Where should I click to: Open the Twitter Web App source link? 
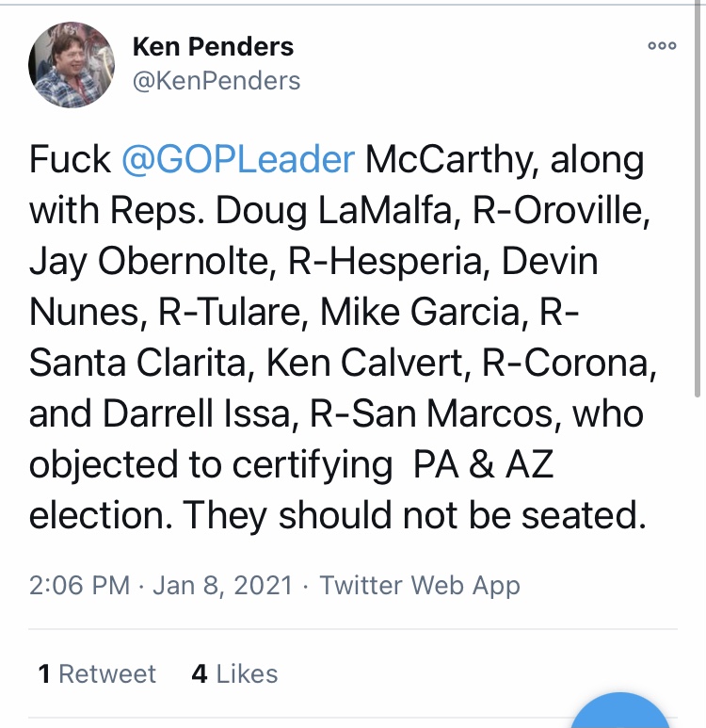pyautogui.click(x=420, y=585)
